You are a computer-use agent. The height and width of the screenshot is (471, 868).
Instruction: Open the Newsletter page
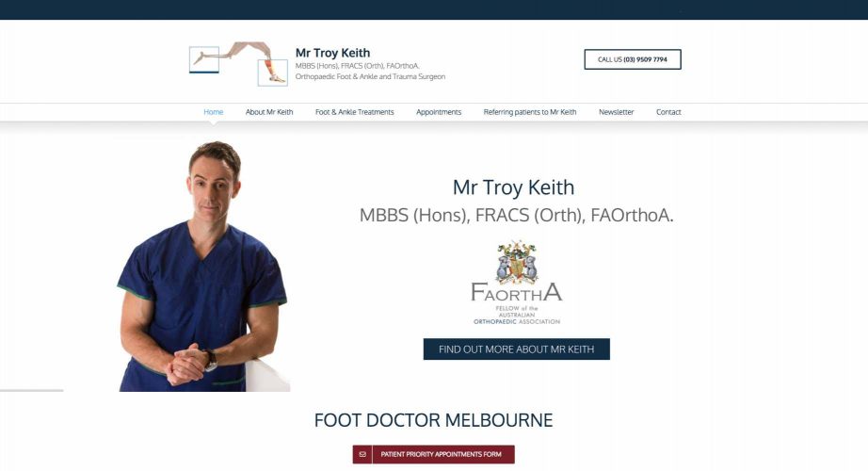(x=616, y=112)
